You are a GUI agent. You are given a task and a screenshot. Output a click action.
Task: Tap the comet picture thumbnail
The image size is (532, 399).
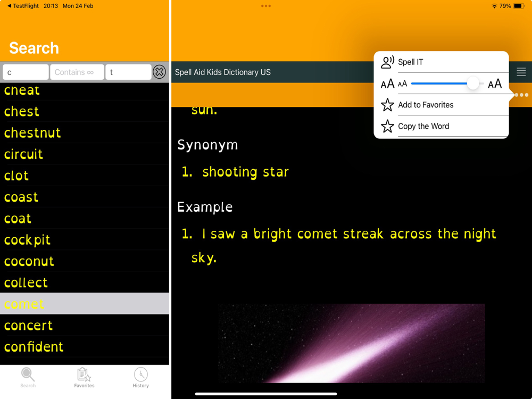tap(352, 343)
